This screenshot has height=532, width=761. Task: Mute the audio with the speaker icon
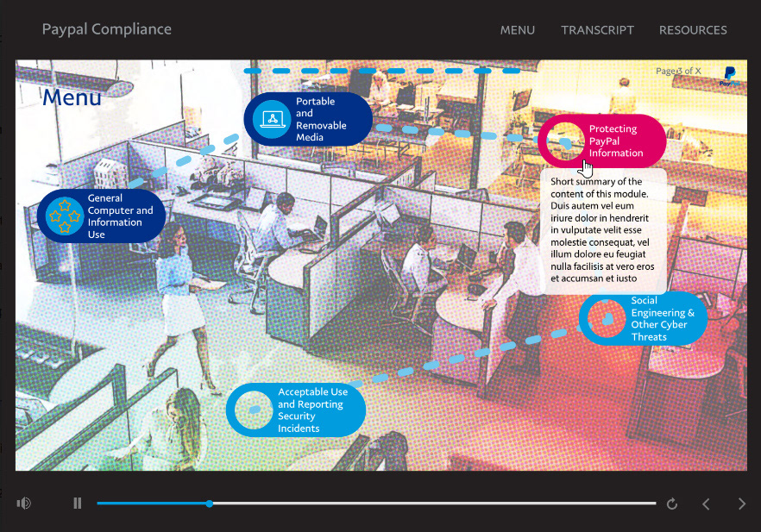pyautogui.click(x=24, y=504)
